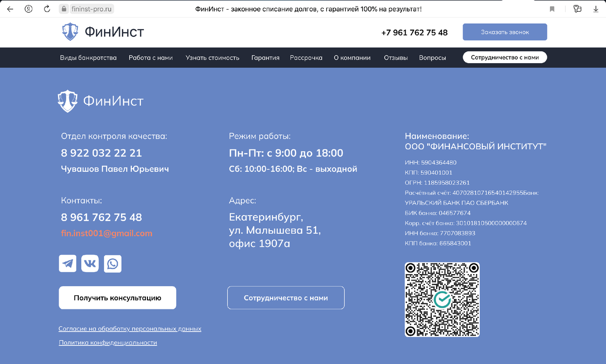Click Получить консультацию

pyautogui.click(x=117, y=297)
